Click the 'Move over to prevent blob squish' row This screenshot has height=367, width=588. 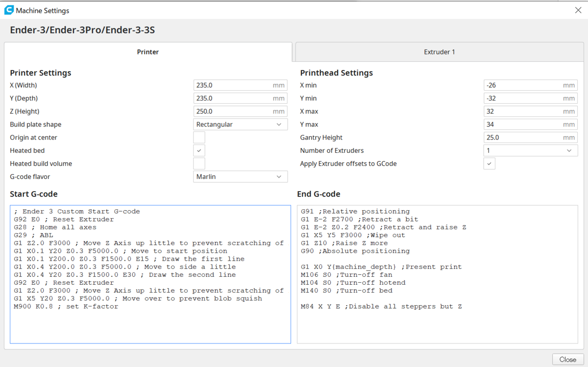(x=138, y=298)
